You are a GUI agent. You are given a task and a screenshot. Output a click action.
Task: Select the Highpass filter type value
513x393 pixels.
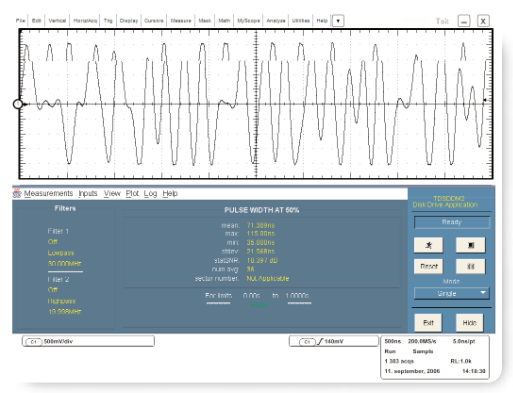(x=61, y=301)
